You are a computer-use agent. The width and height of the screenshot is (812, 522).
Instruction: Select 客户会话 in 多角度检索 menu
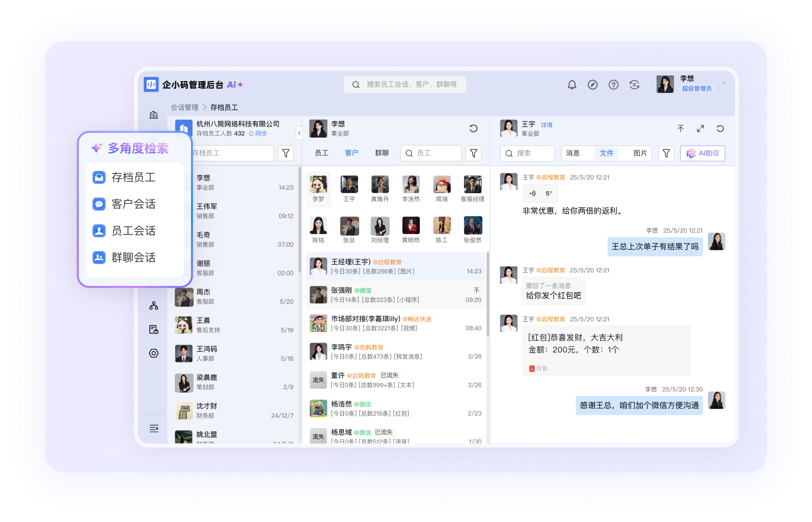133,204
